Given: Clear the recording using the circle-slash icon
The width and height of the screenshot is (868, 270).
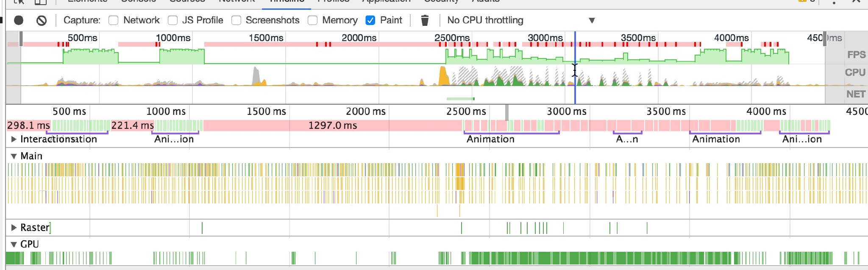Looking at the screenshot, I should click(x=42, y=20).
